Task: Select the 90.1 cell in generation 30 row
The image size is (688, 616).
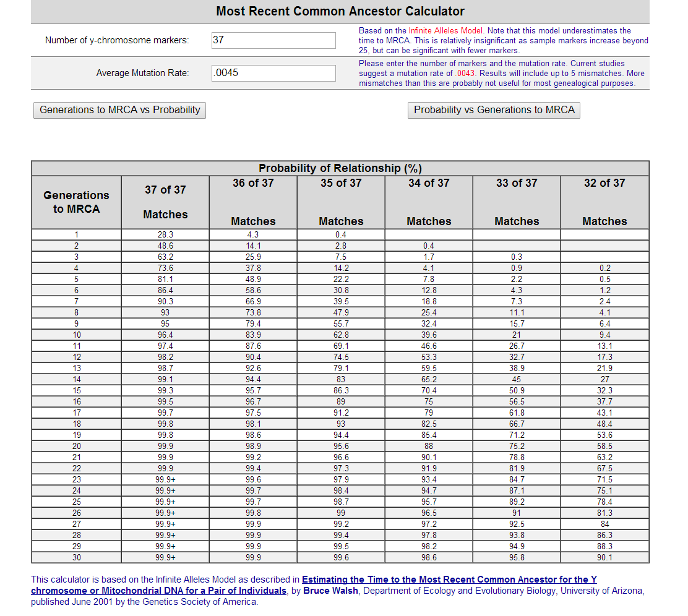Action: point(604,558)
